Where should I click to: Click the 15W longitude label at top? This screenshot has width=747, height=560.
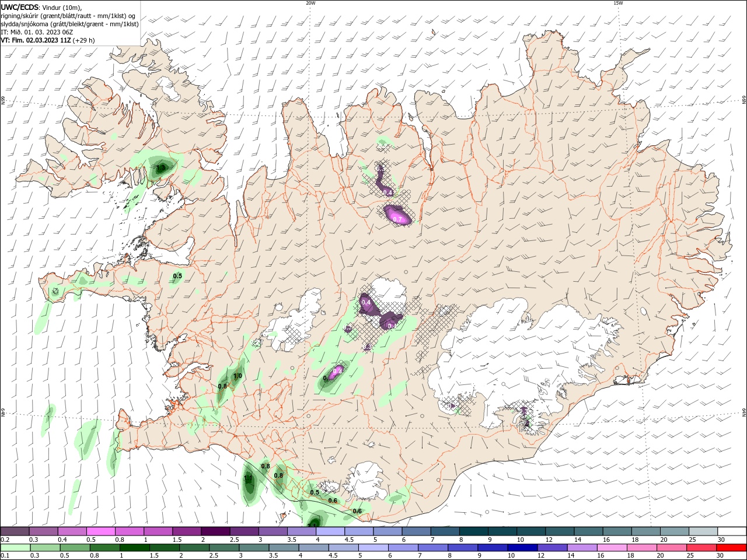coord(618,3)
